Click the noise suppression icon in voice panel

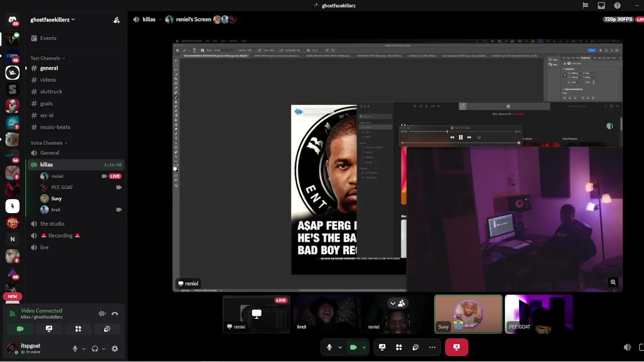click(x=102, y=313)
